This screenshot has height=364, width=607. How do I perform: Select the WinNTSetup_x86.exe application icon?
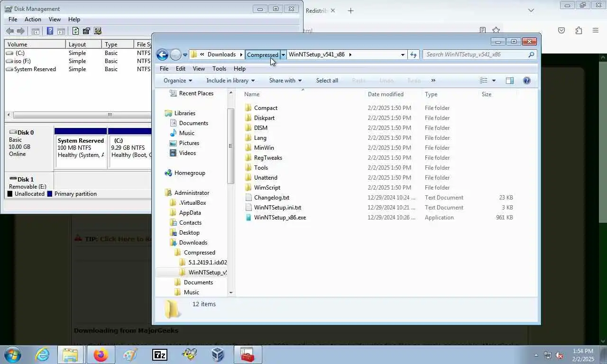click(x=248, y=218)
